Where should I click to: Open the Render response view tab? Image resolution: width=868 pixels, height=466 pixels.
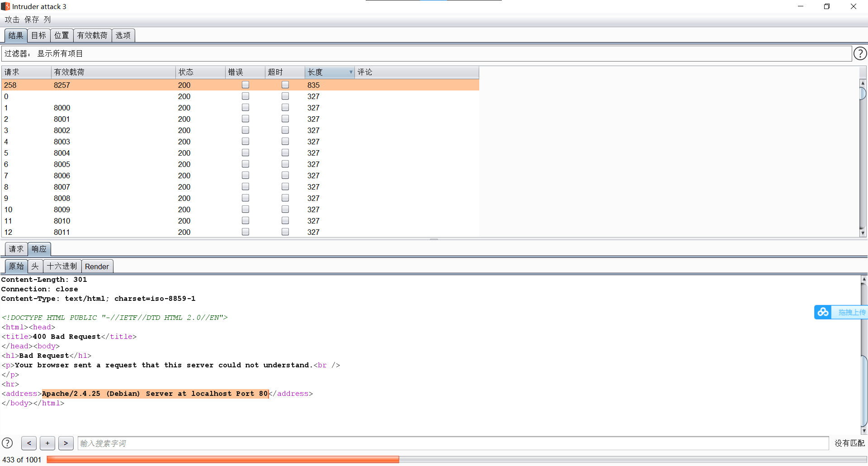click(97, 266)
